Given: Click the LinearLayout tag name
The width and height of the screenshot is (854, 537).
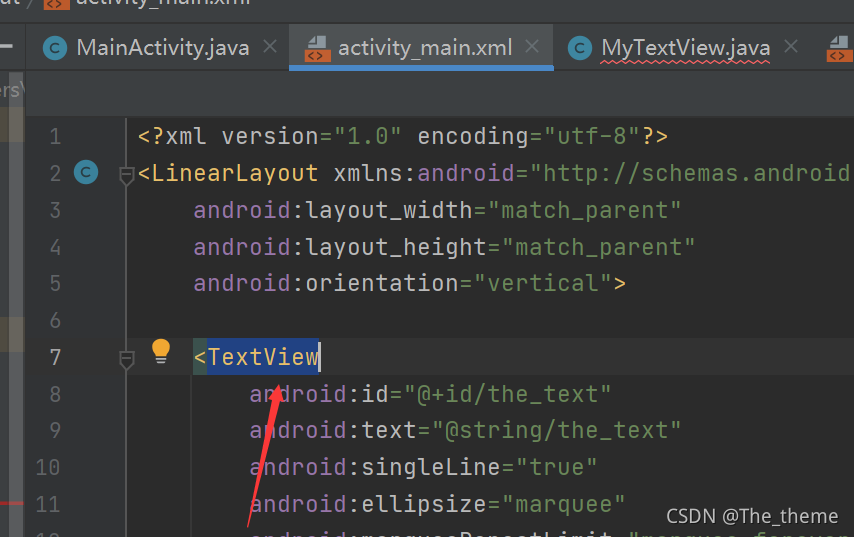Looking at the screenshot, I should point(235,174).
